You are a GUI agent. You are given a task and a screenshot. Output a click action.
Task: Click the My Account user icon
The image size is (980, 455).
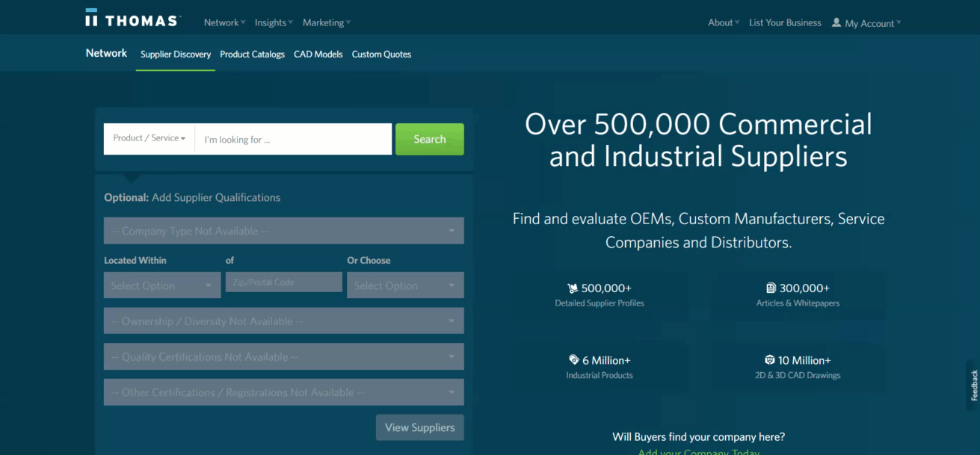[x=836, y=22]
